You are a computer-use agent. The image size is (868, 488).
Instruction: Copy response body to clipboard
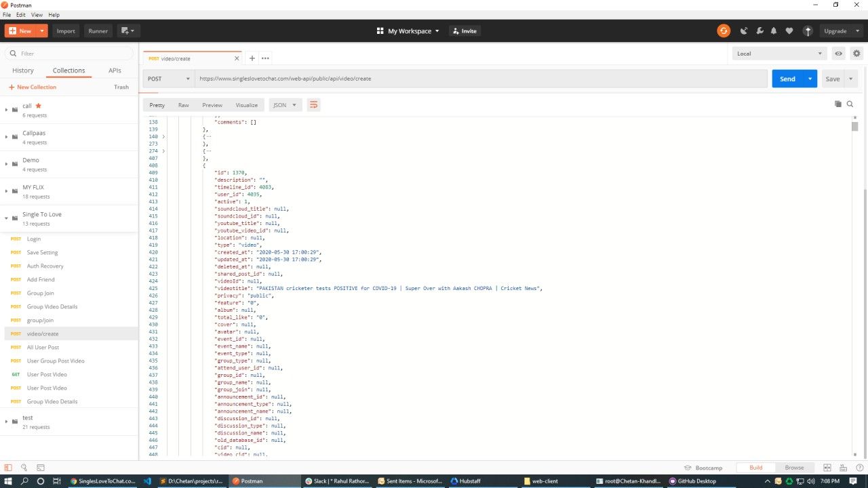(837, 104)
